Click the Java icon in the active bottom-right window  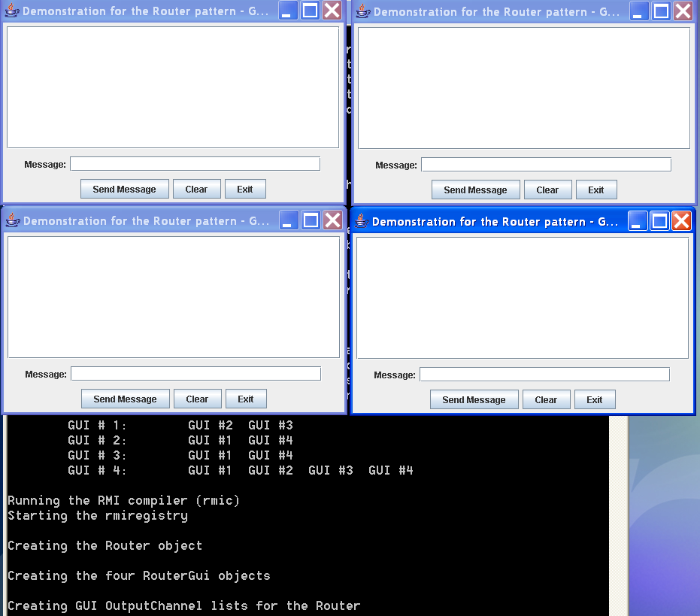[362, 221]
